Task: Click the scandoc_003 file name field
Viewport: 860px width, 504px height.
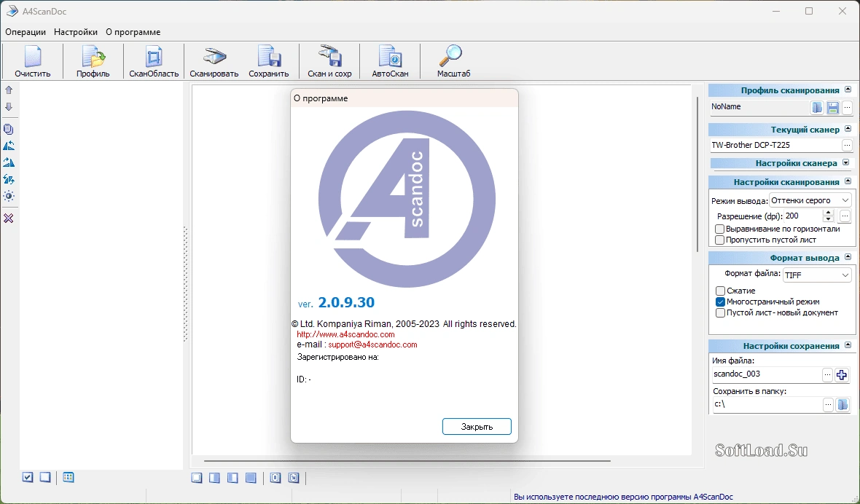Action: 766,374
